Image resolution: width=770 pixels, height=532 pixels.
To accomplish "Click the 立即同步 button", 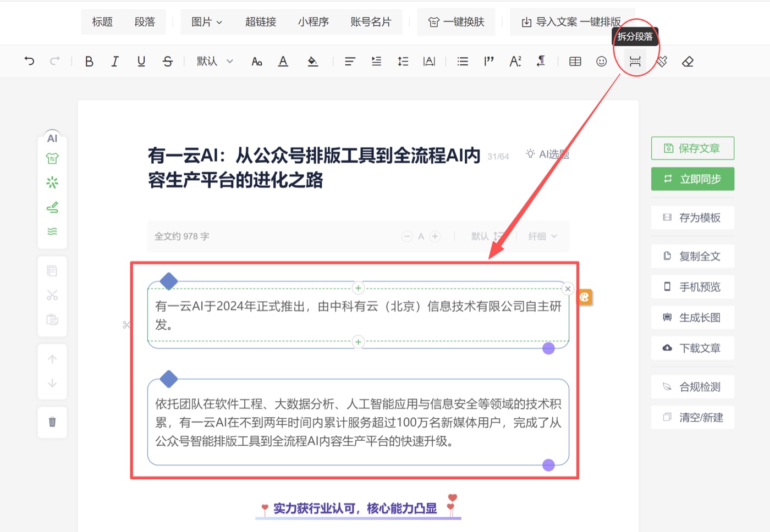I will [x=692, y=179].
